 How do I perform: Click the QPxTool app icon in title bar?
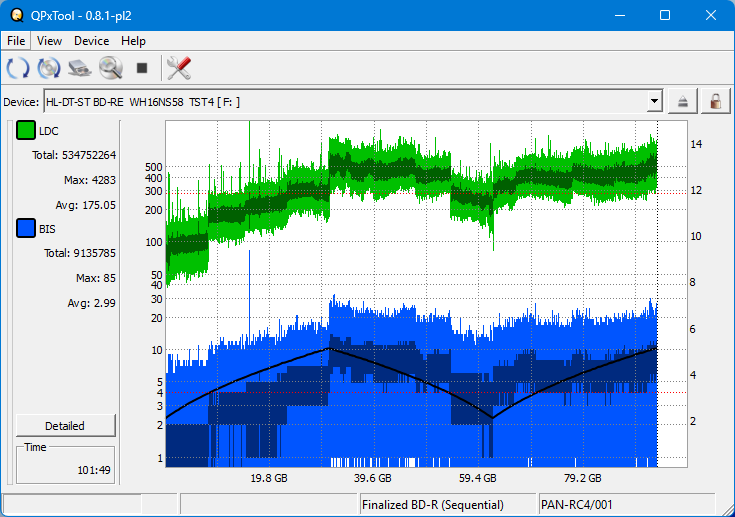point(17,15)
